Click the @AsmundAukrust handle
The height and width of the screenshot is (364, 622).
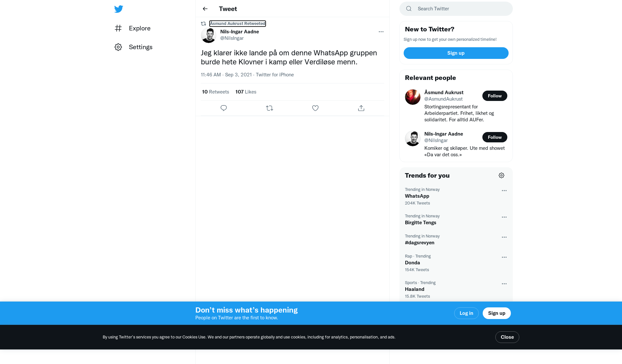pyautogui.click(x=443, y=99)
